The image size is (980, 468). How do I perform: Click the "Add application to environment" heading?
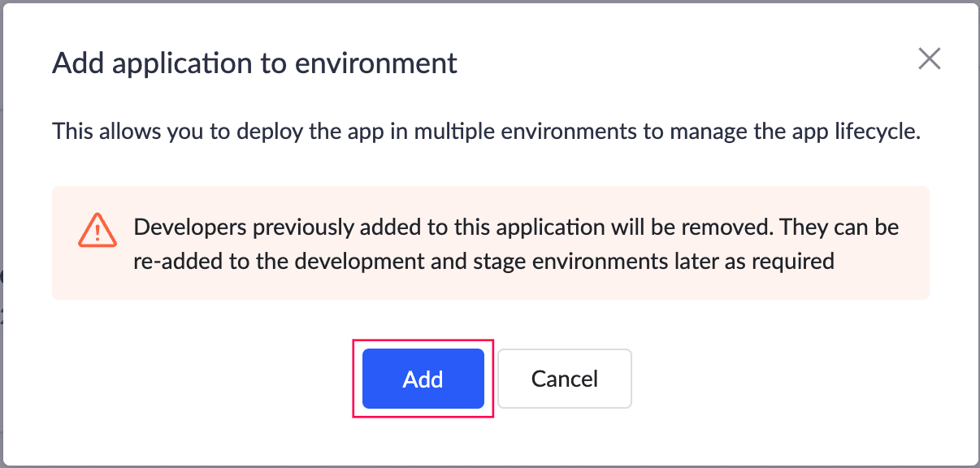(x=254, y=63)
